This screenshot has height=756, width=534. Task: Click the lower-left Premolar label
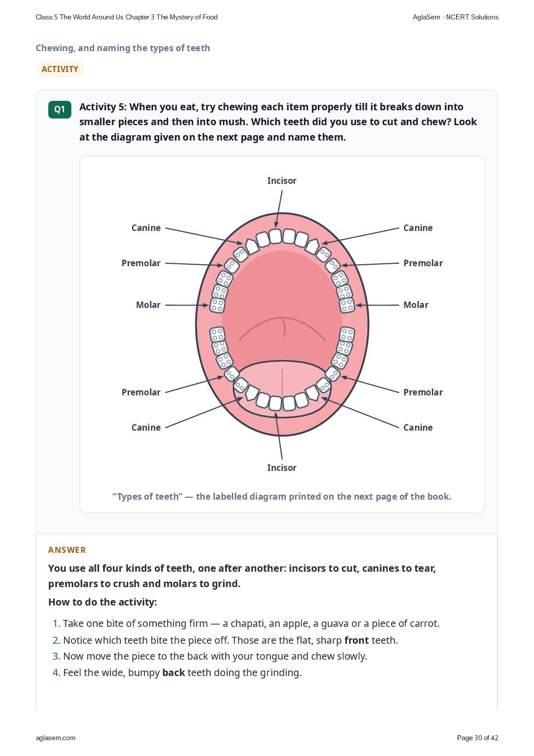pyautogui.click(x=141, y=392)
